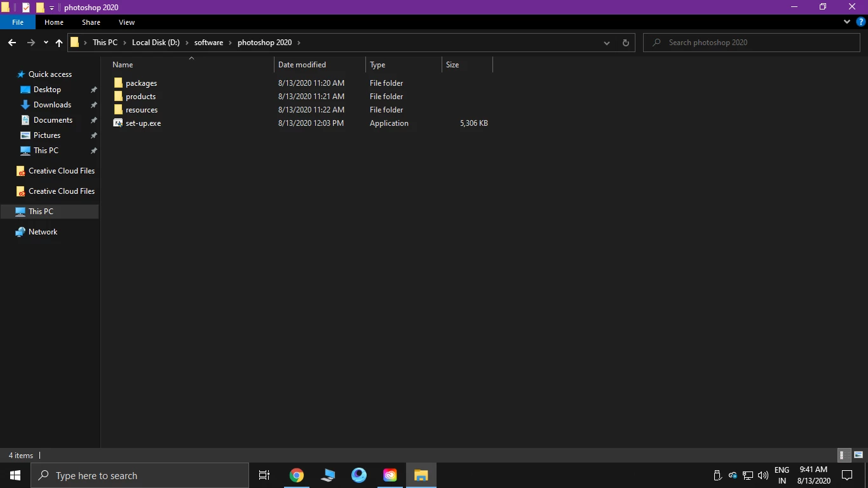
Task: Open the View ribbon tab
Action: point(126,22)
